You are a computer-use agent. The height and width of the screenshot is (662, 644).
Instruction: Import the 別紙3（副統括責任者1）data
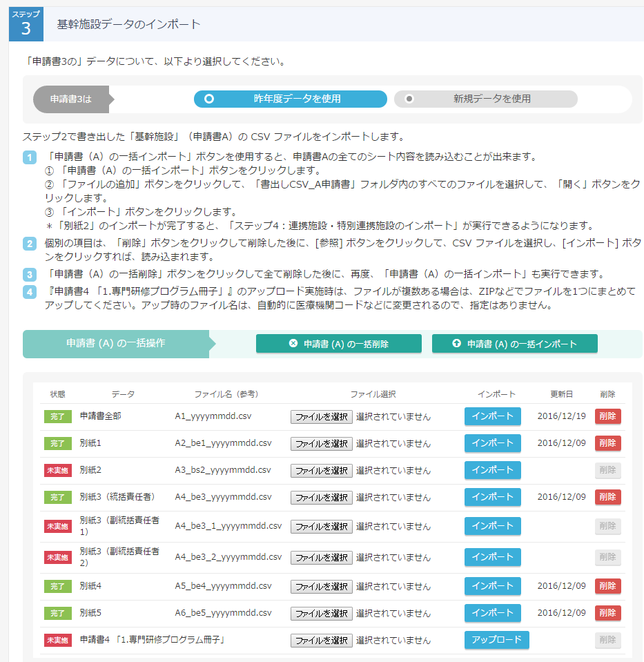pos(492,526)
